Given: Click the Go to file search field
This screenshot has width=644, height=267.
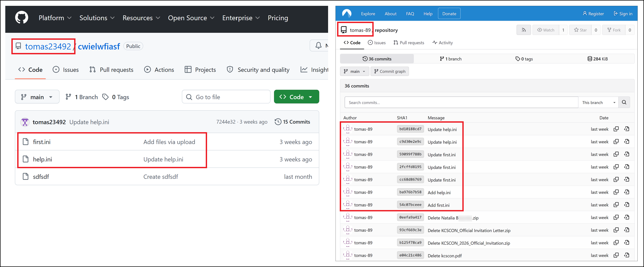Looking at the screenshot, I should (x=226, y=97).
